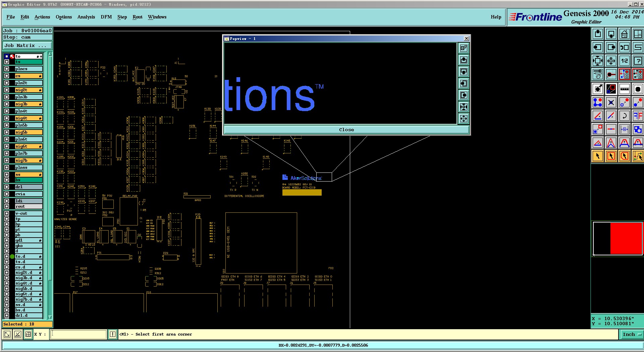The image size is (644, 352).
Task: Select the pan down view icon
Action: point(611,34)
